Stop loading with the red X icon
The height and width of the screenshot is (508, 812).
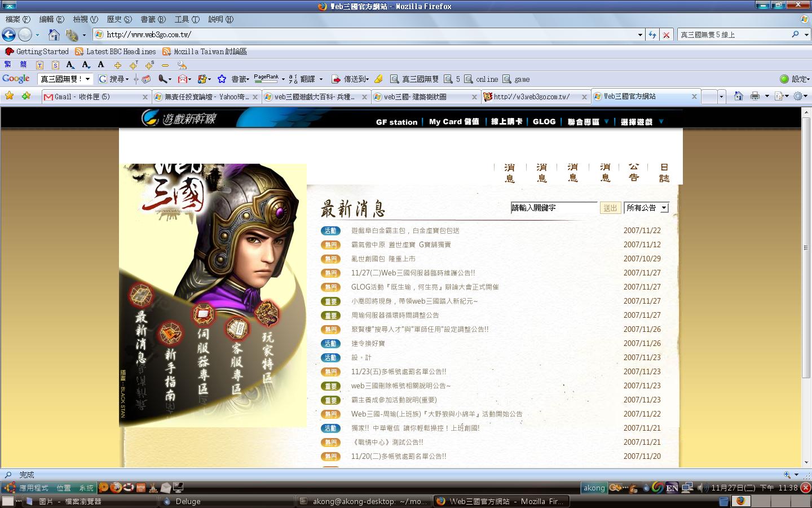tap(667, 35)
